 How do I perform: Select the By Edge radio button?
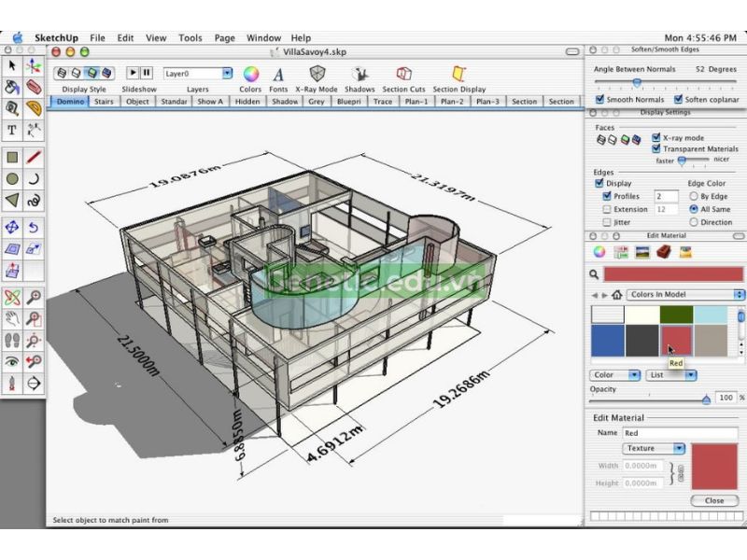pyautogui.click(x=694, y=196)
